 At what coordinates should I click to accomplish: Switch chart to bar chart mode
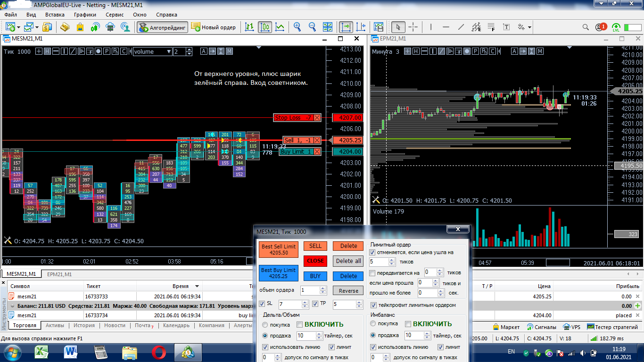[249, 27]
